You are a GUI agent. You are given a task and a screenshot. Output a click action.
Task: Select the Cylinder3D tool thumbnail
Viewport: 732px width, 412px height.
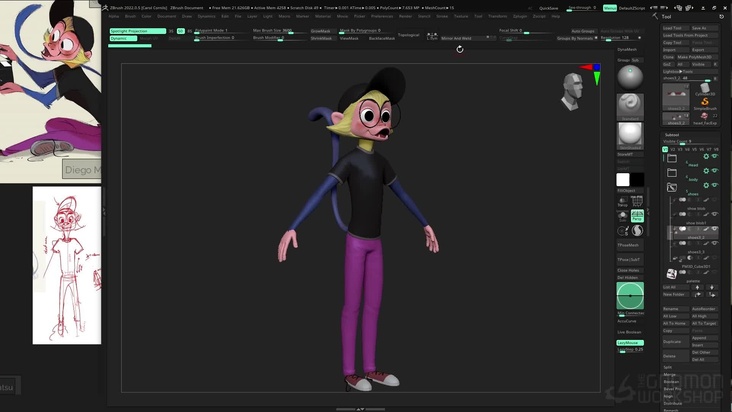[705, 89]
